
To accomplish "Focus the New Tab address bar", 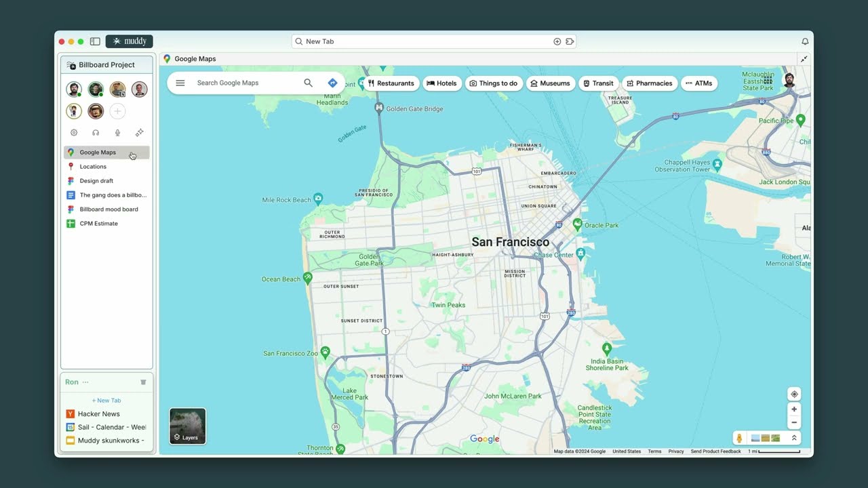I will coord(434,41).
